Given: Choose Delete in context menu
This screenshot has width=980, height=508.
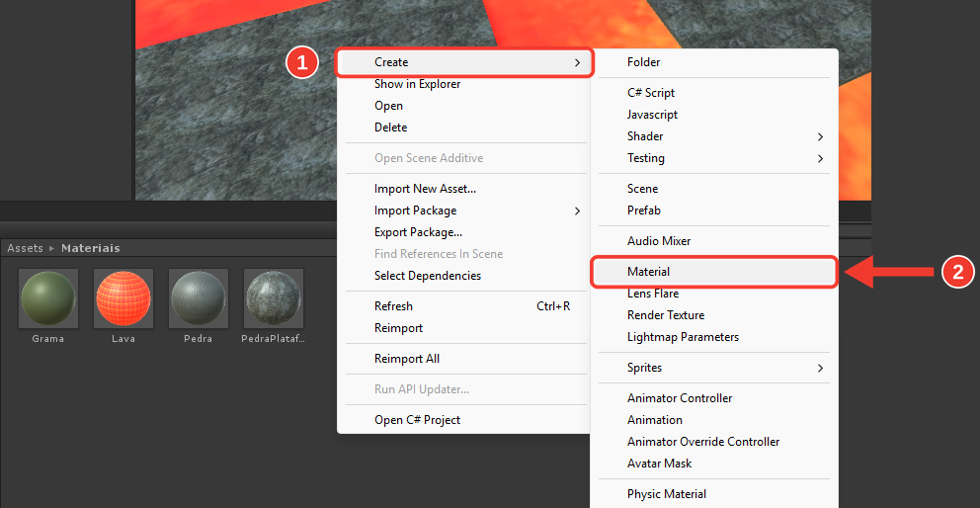Looking at the screenshot, I should pyautogui.click(x=463, y=127).
